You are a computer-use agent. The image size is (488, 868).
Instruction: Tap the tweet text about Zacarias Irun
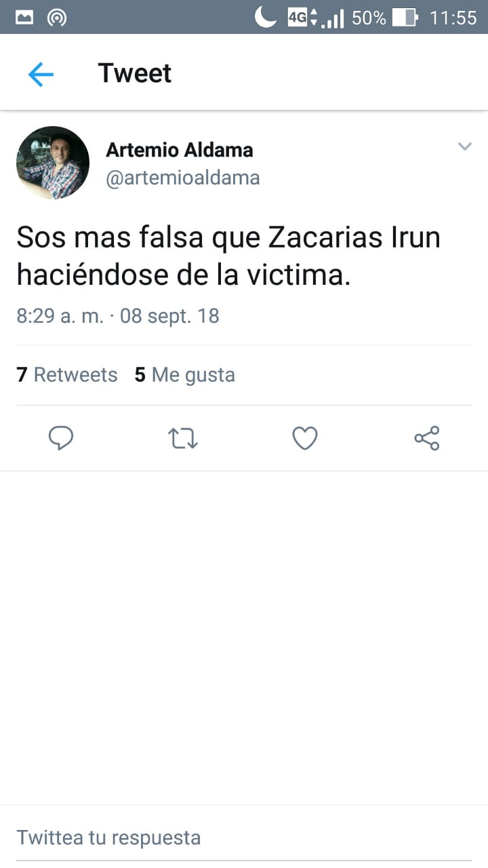click(228, 256)
